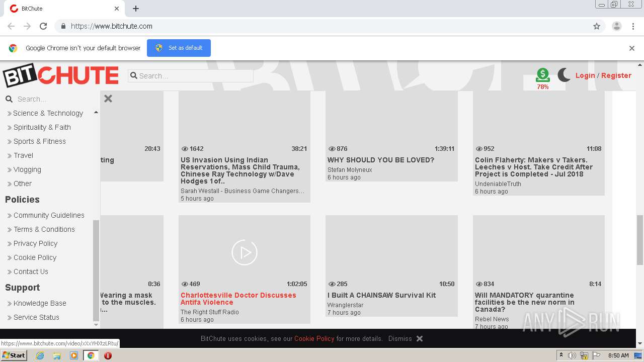The image size is (644, 362).
Task: Open Community Guidelines policy
Action: [49, 215]
